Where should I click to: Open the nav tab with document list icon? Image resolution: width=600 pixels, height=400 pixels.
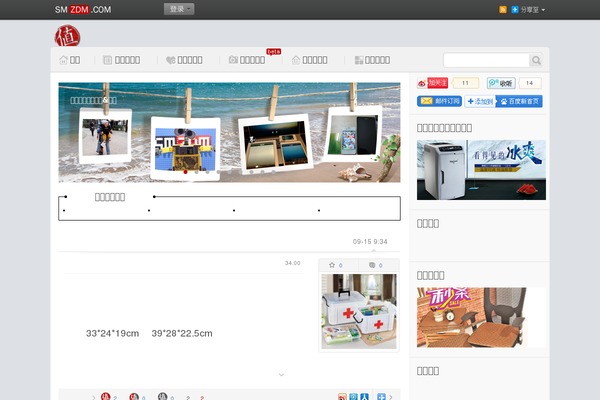(121, 60)
